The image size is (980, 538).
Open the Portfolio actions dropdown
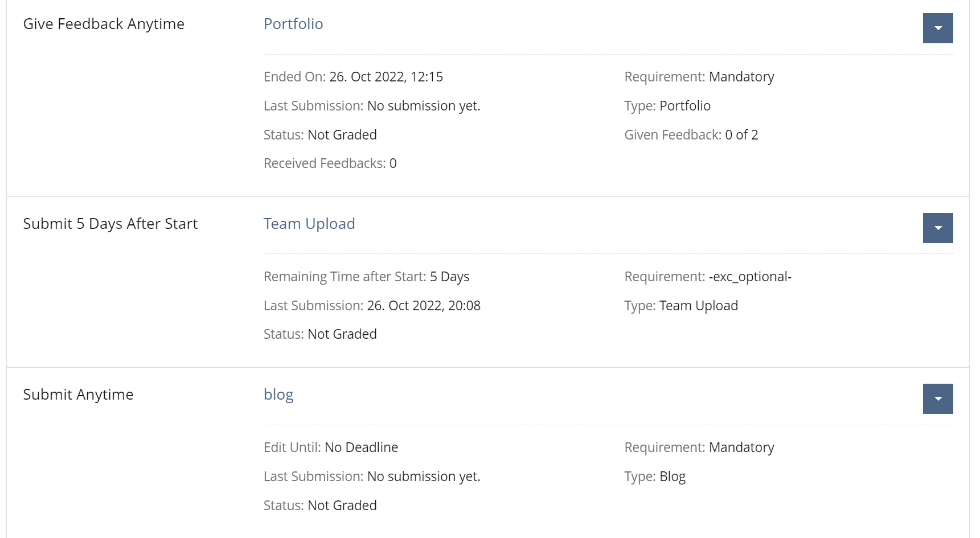coord(937,28)
